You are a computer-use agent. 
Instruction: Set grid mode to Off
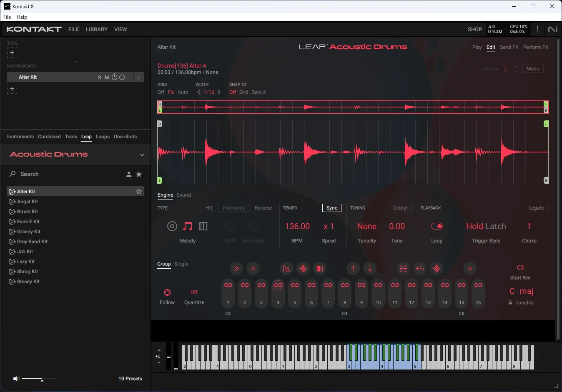pyautogui.click(x=161, y=92)
